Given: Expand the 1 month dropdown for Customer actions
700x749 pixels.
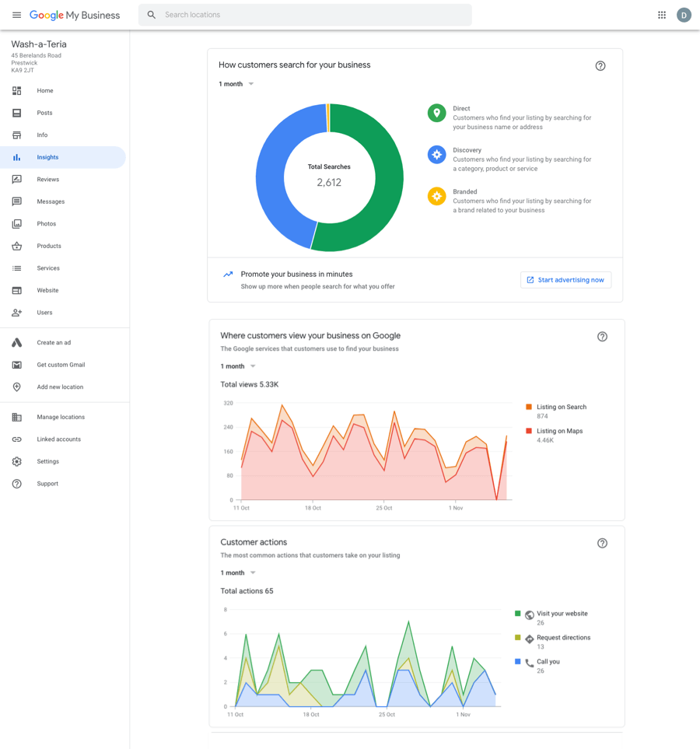Looking at the screenshot, I should [238, 573].
